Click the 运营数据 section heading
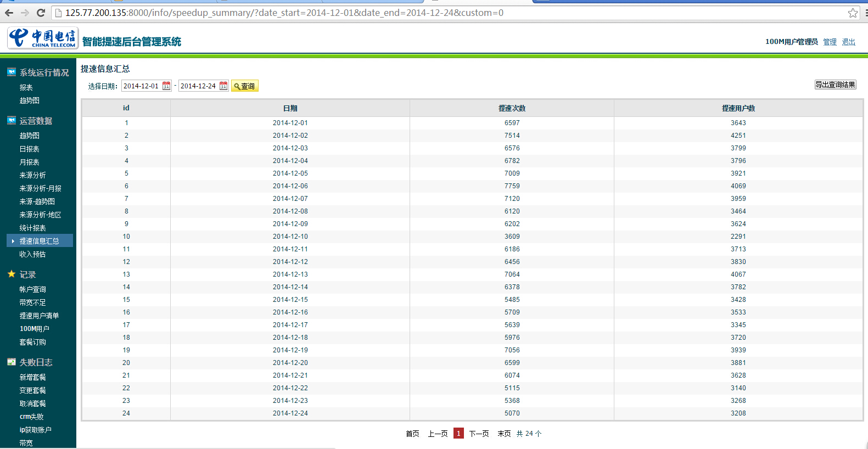The image size is (868, 449). [x=36, y=121]
